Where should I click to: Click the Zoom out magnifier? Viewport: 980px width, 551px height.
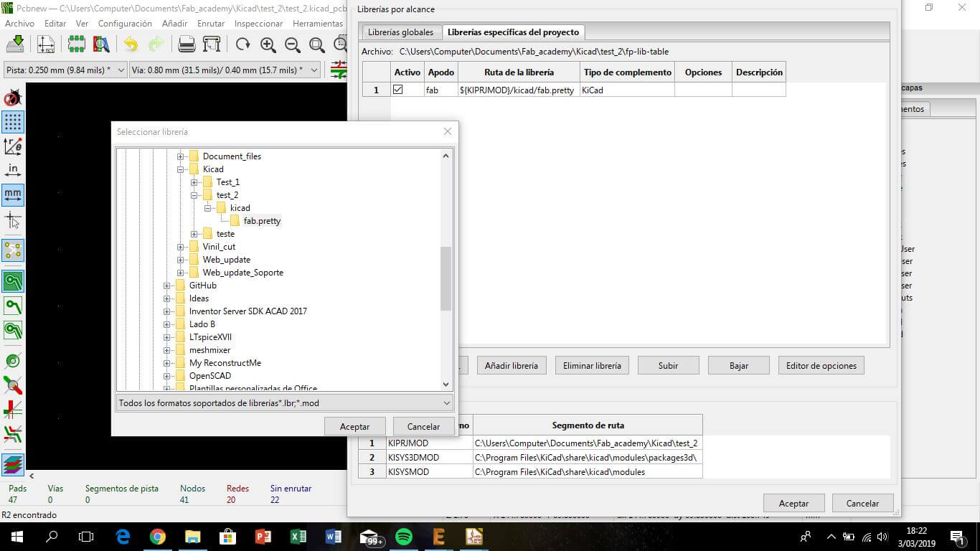click(292, 44)
